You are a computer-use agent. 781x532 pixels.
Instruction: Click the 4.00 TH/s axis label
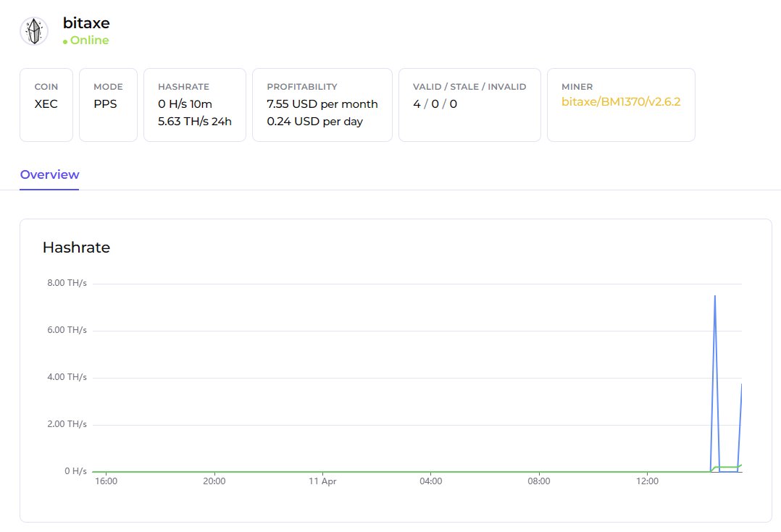67,376
